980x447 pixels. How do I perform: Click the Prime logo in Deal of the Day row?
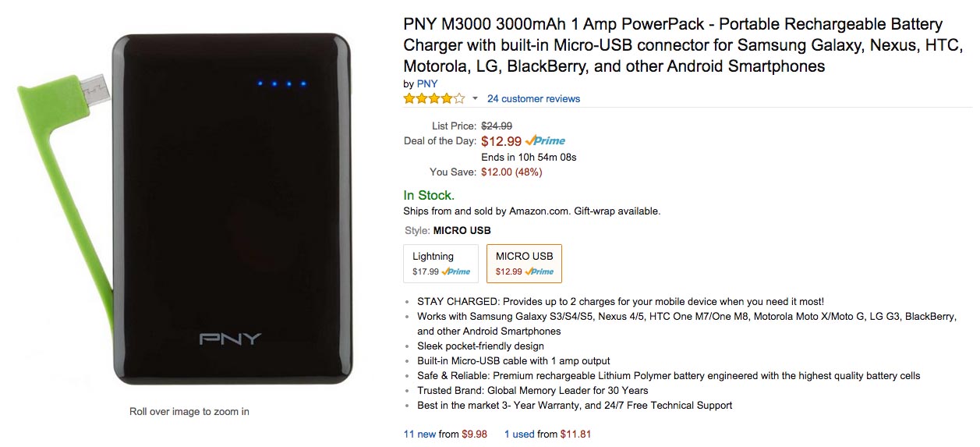[545, 141]
